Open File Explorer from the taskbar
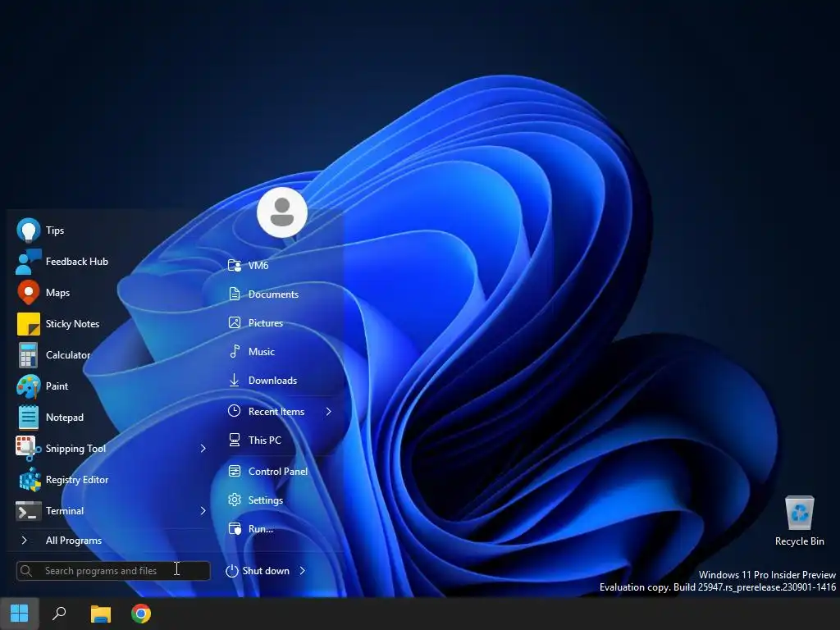Screen dimensions: 840x630 (100, 614)
